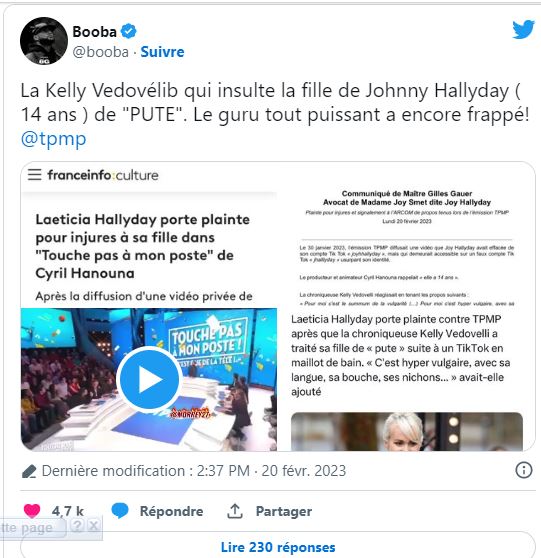Like the tweet with heart icon
The image size is (541, 558).
point(32,511)
